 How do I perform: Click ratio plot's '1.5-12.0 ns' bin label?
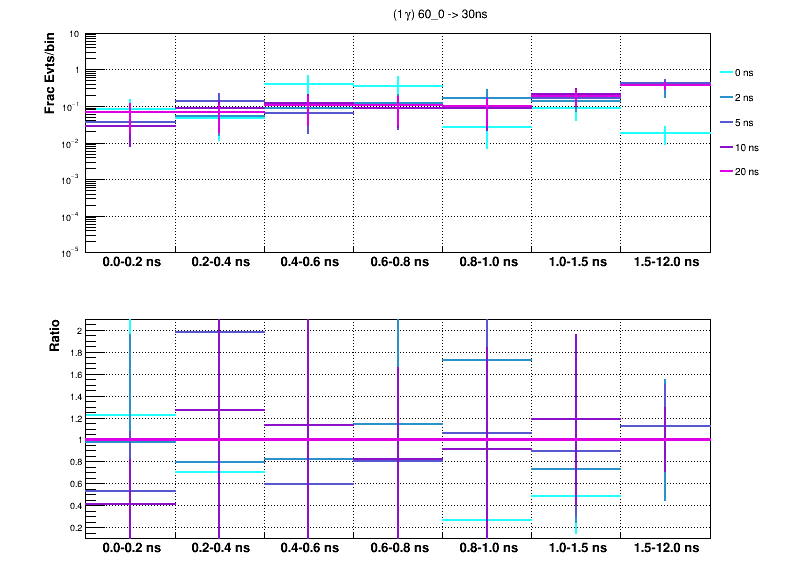pyautogui.click(x=666, y=549)
